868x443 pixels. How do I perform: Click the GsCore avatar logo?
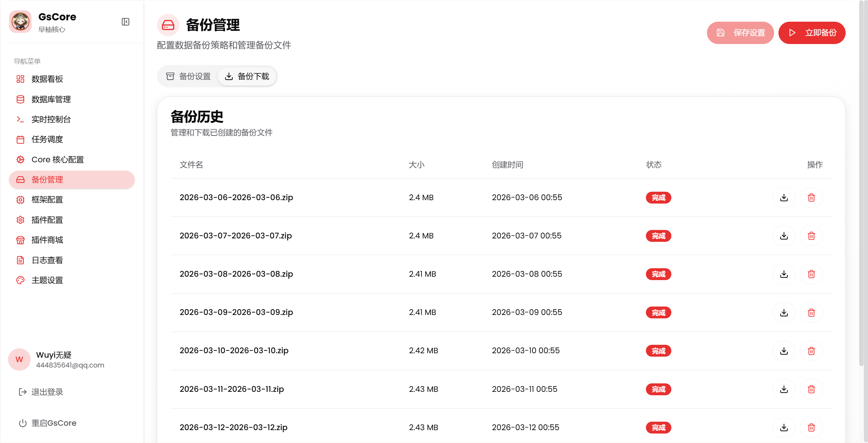click(x=20, y=22)
